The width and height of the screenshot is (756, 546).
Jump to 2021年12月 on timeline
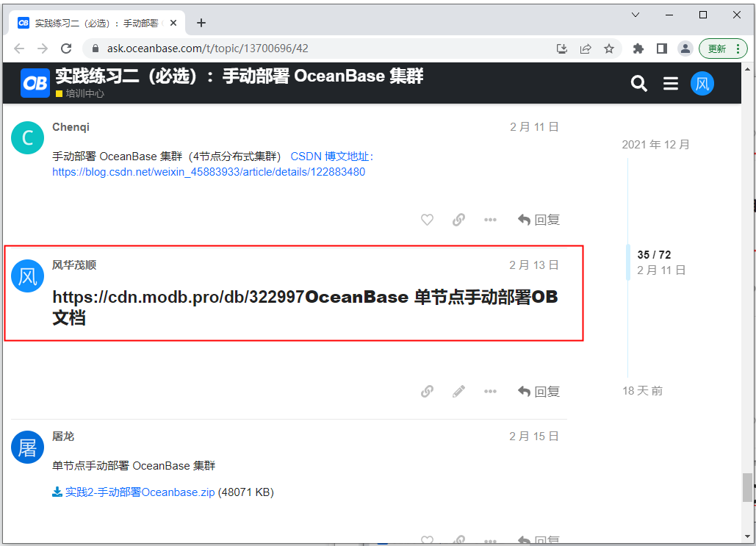(x=655, y=144)
